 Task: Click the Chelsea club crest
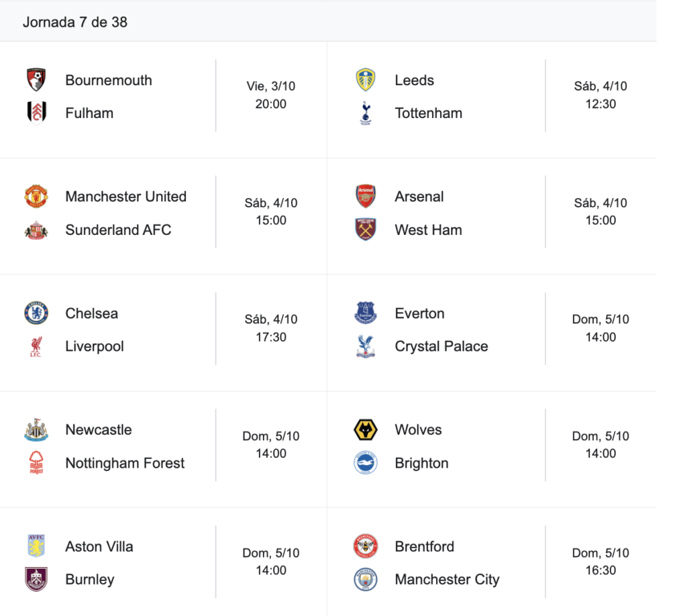(36, 313)
